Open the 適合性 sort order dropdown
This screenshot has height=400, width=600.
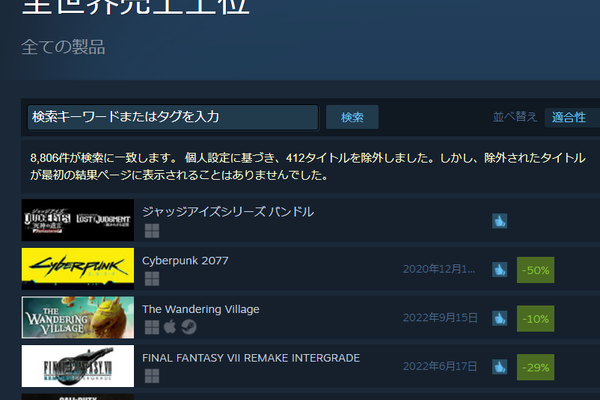[x=572, y=117]
